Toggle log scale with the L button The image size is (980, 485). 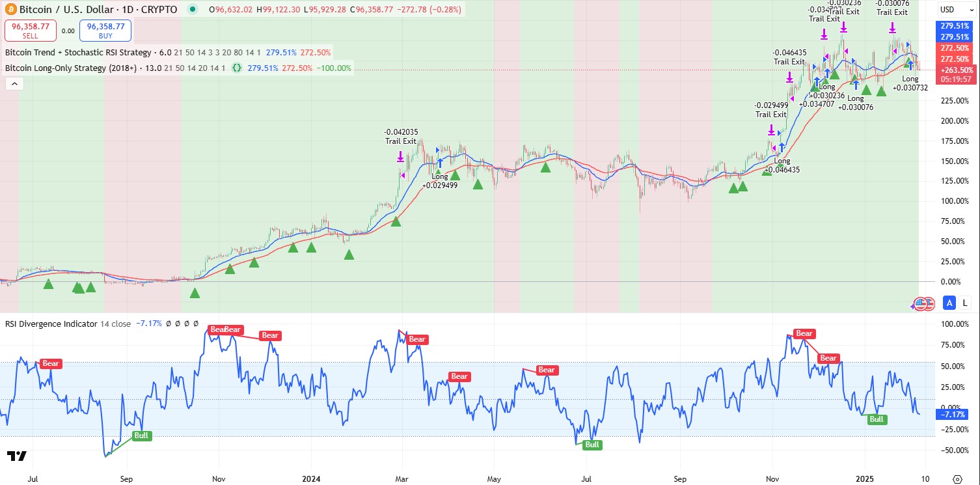point(964,303)
